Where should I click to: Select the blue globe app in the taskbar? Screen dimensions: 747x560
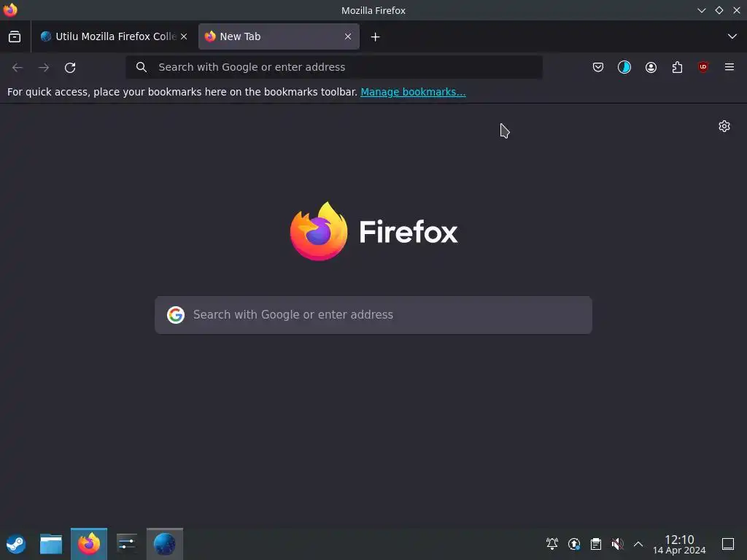click(x=165, y=544)
